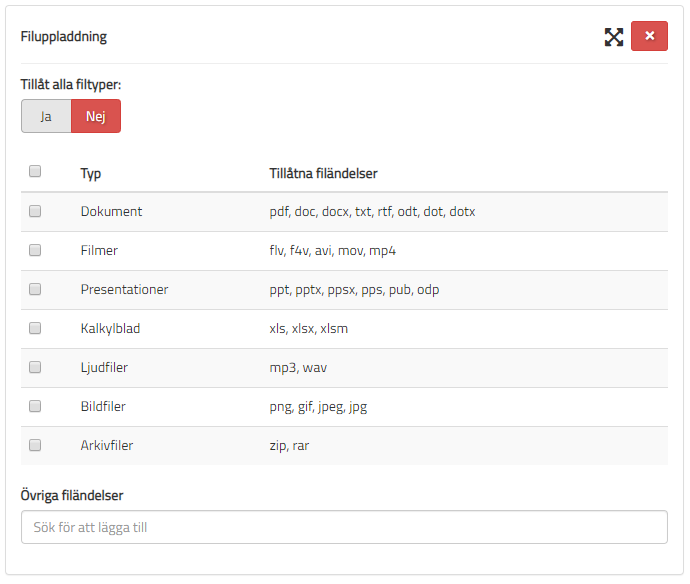Enable the Ljudfiler checkbox
690x584 pixels.
(x=35, y=367)
